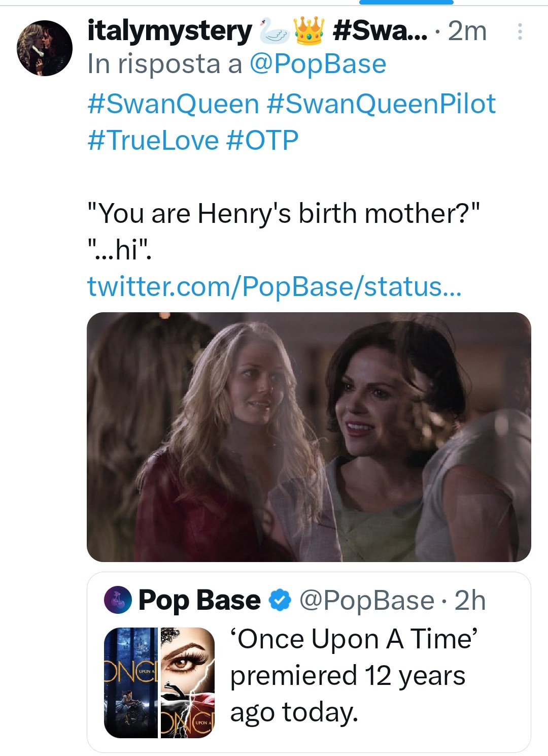Open @PopBase mention in reply line
548x756 pixels.
click(x=318, y=64)
